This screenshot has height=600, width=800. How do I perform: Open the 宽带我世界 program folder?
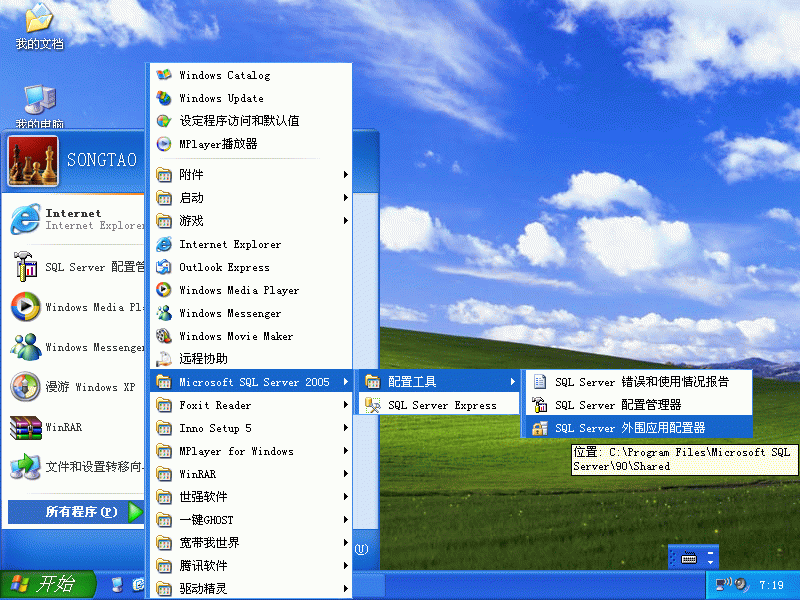251,542
